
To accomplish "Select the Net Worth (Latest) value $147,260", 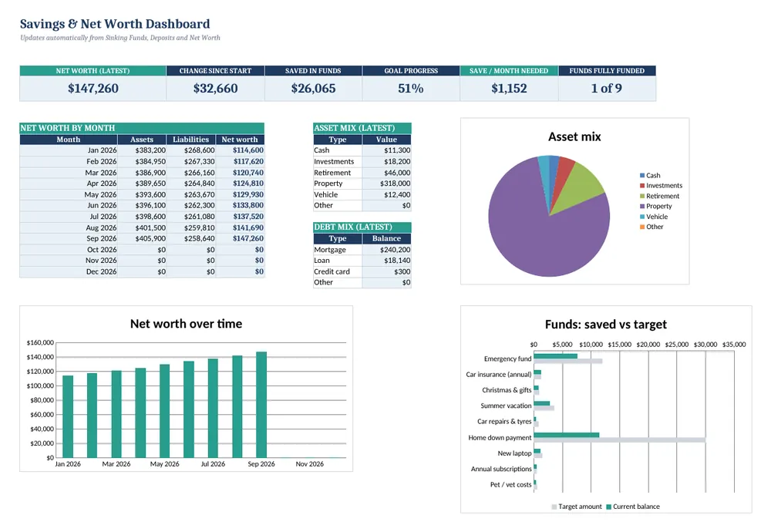I will (x=93, y=89).
